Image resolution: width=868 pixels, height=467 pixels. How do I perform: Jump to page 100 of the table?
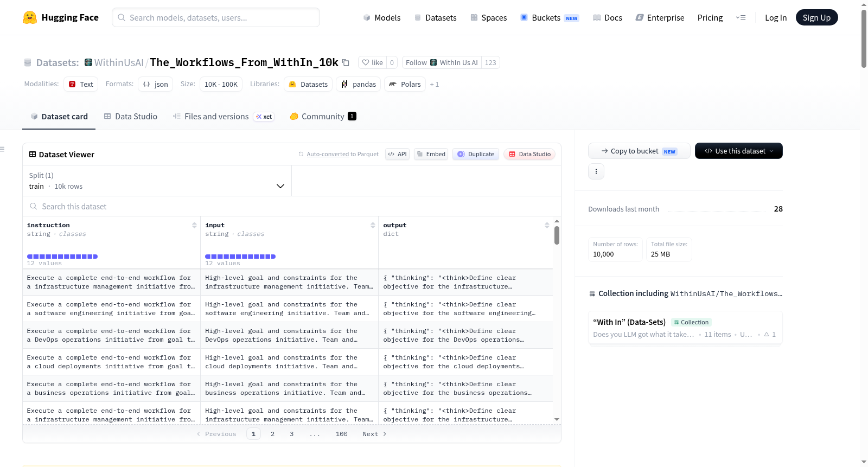[x=342, y=434]
